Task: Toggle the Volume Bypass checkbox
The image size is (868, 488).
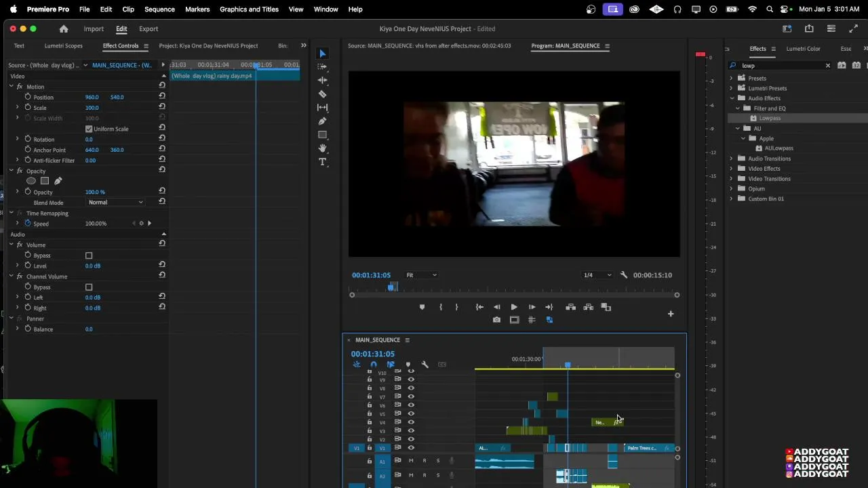Action: click(x=89, y=256)
